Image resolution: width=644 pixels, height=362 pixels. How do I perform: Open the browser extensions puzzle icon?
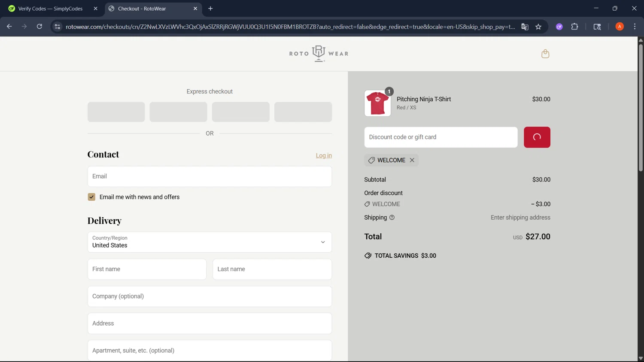tap(574, 27)
